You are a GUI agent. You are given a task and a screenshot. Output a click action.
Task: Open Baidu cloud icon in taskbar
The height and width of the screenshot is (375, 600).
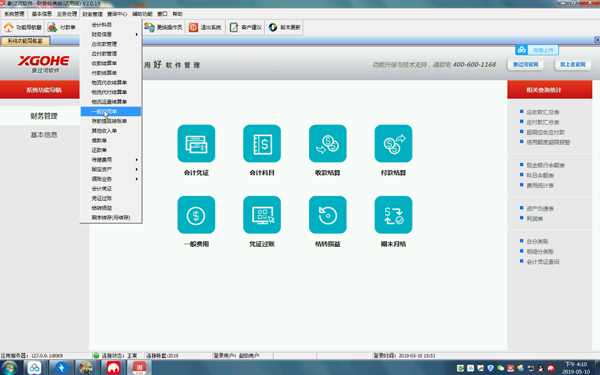[x=34, y=368]
